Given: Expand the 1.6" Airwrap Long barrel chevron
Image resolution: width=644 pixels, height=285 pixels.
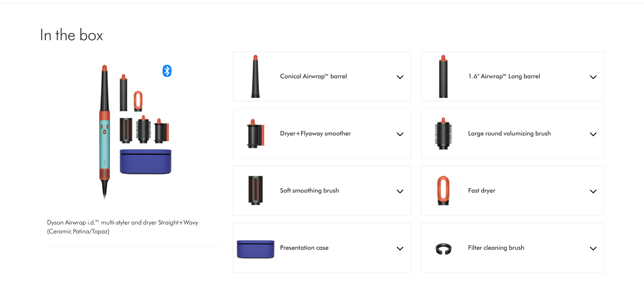Looking at the screenshot, I should point(593,77).
